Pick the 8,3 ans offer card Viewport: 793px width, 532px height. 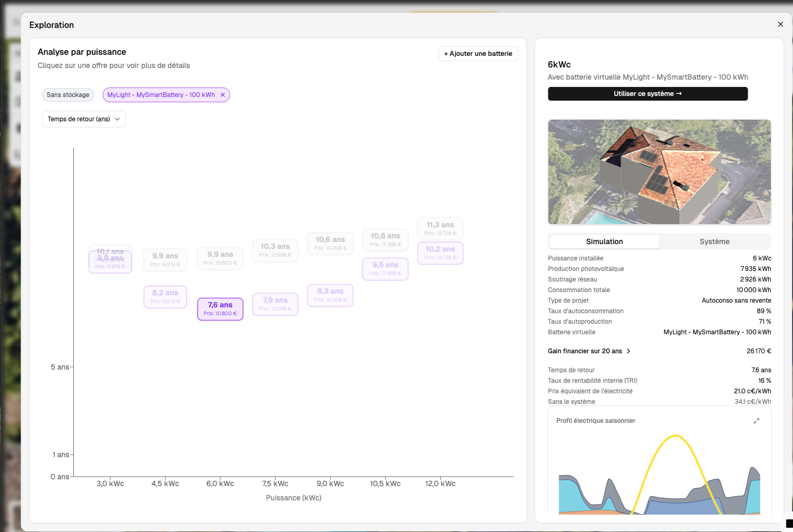coord(330,295)
